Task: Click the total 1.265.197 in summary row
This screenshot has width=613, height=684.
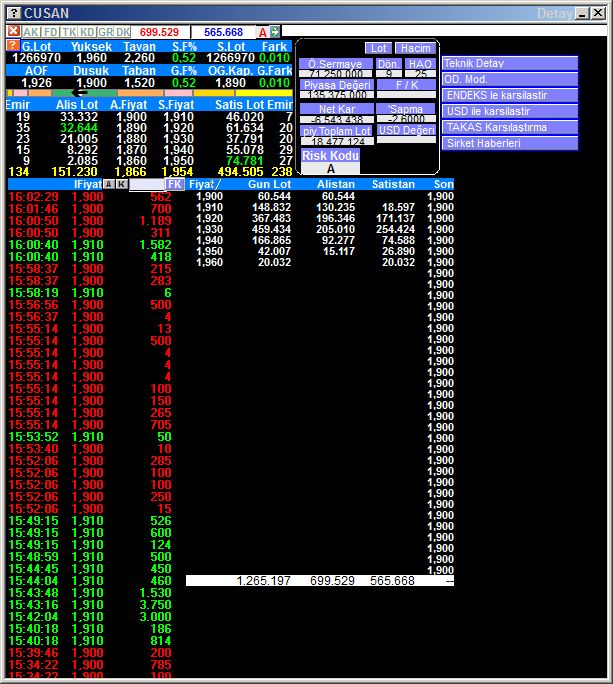Action: point(264,581)
